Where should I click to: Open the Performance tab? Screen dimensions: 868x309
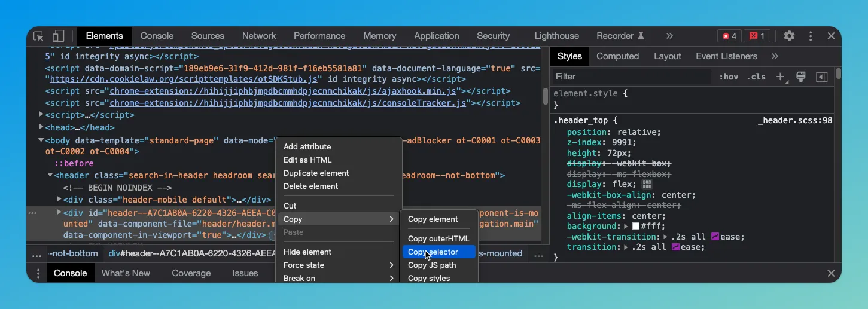tap(319, 36)
